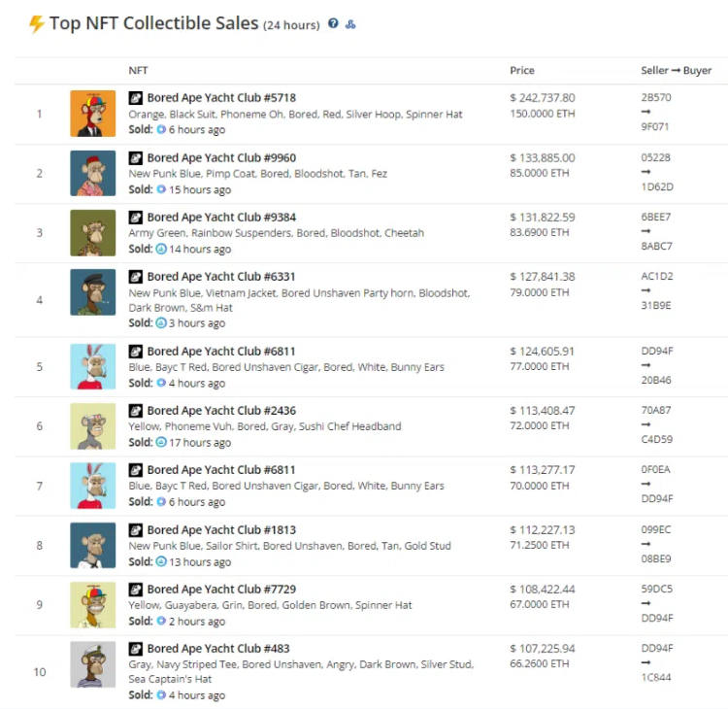The width and height of the screenshot is (728, 709).
Task: Select the sea captain hat ape thumbnail
Action: (93, 664)
